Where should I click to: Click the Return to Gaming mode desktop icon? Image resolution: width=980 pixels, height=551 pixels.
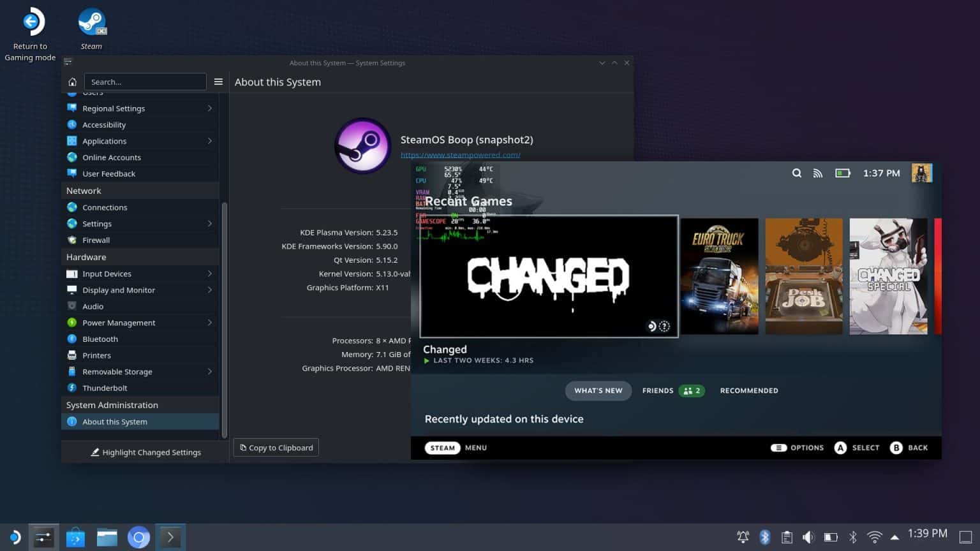(x=30, y=21)
